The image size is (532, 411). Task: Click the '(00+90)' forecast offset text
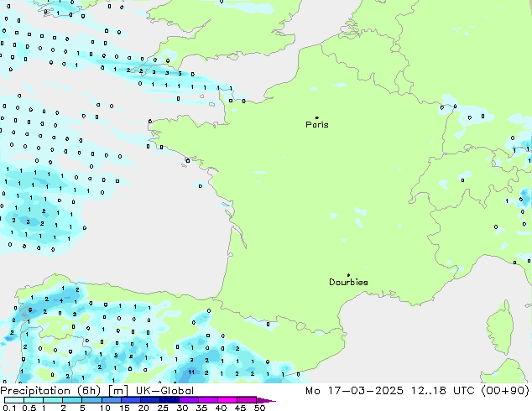tap(505, 391)
